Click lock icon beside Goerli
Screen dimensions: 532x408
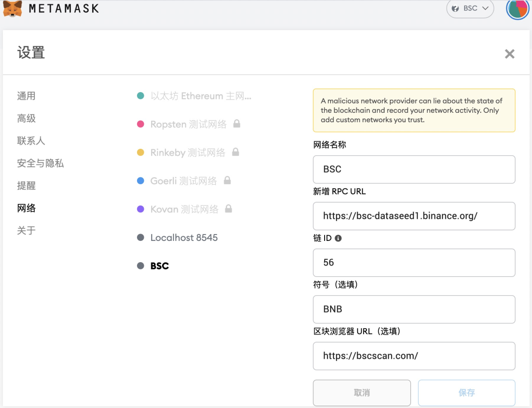point(227,180)
